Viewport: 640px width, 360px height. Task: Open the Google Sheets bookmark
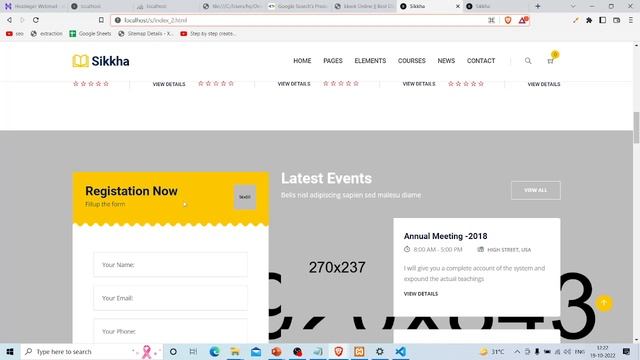tap(90, 33)
